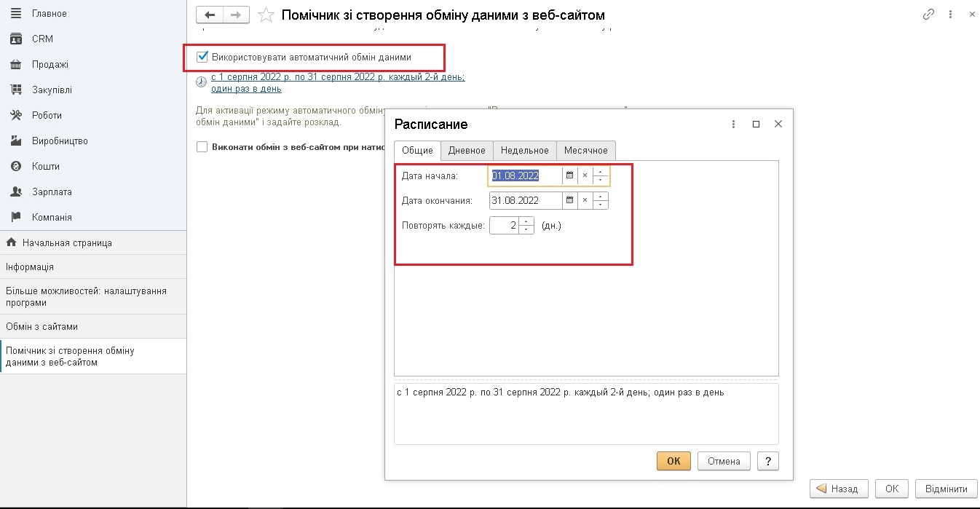Click the help question mark button
Image resolution: width=980 pixels, height=509 pixels.
point(768,461)
